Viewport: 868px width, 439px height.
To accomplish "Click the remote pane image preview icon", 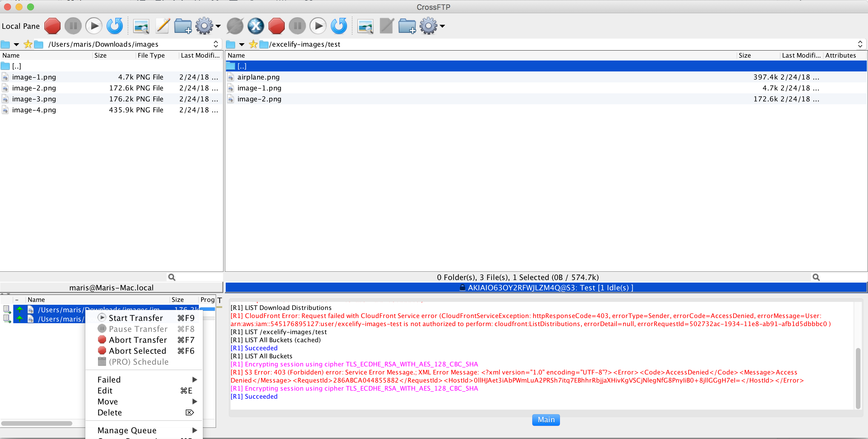I will pyautogui.click(x=365, y=26).
